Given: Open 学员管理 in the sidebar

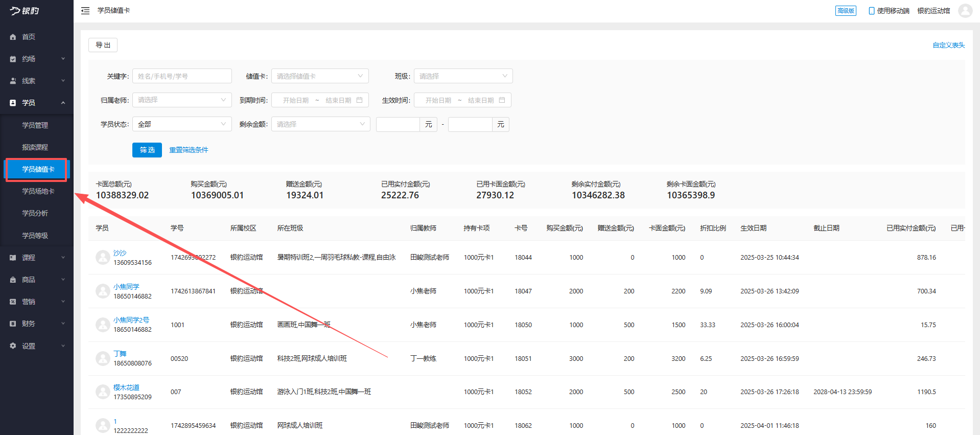Looking at the screenshot, I should (x=35, y=125).
